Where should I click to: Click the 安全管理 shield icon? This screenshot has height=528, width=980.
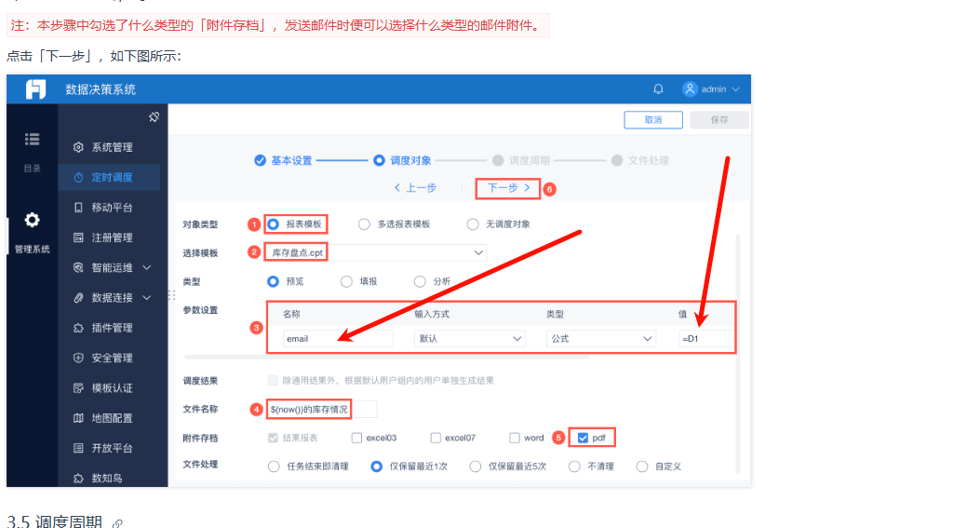(x=78, y=358)
